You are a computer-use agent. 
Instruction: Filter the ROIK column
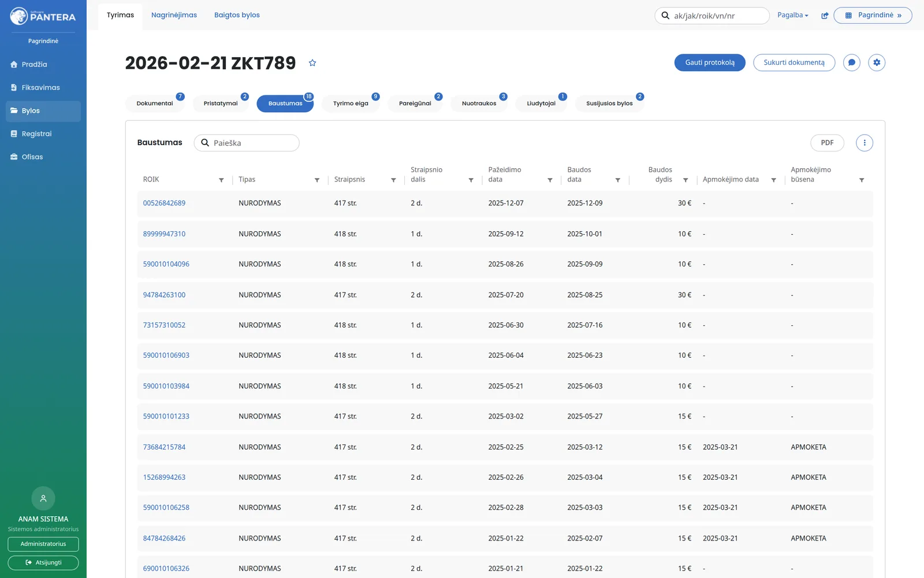click(221, 180)
